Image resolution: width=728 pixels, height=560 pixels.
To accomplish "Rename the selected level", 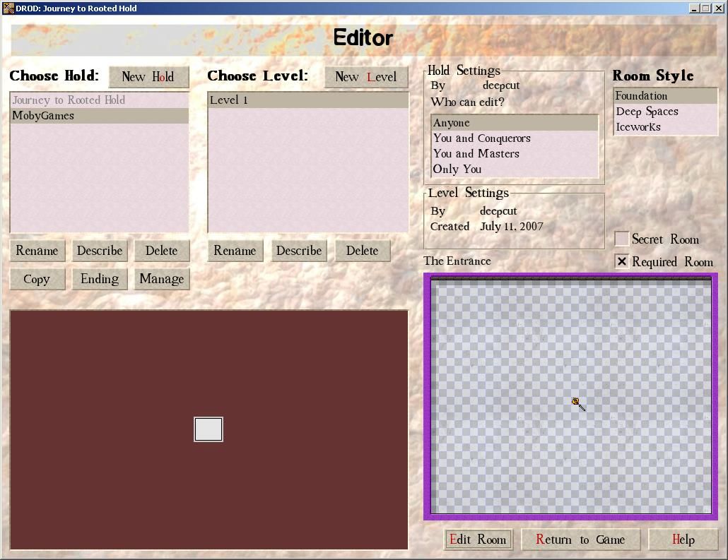I will click(235, 251).
